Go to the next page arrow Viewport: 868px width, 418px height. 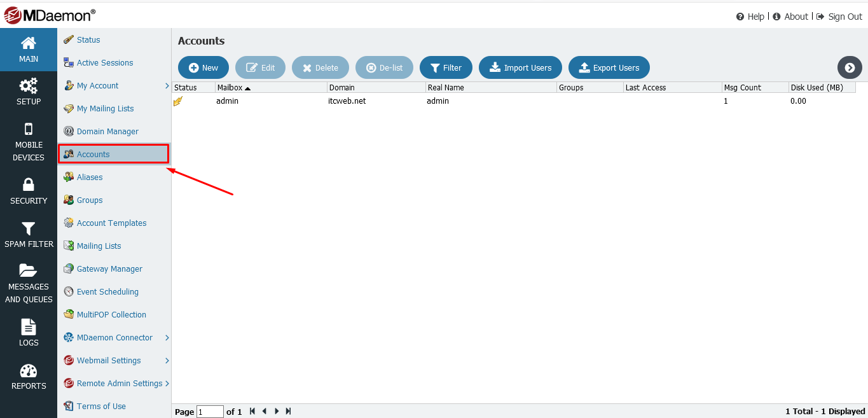point(277,412)
